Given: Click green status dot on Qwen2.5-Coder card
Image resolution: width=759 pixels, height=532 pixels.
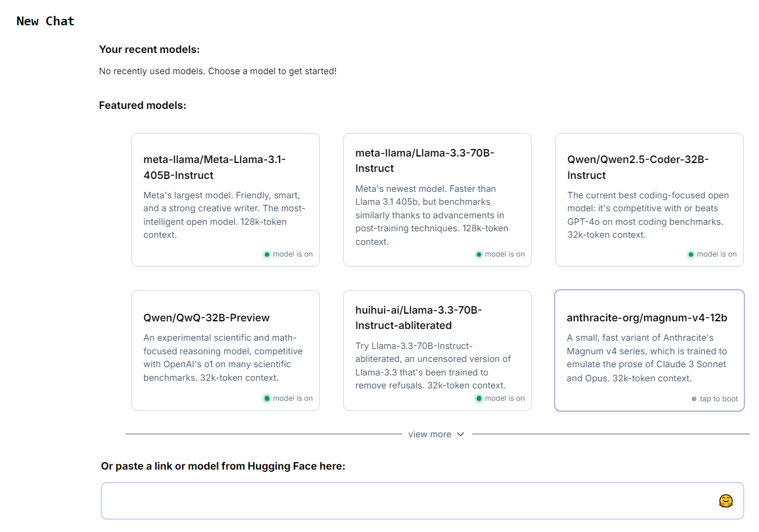Looking at the screenshot, I should tap(691, 254).
